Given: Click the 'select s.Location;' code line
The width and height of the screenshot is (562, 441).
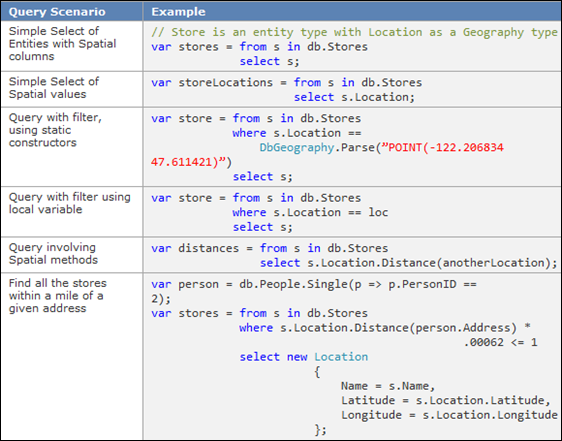Looking at the screenshot, I should (x=354, y=97).
